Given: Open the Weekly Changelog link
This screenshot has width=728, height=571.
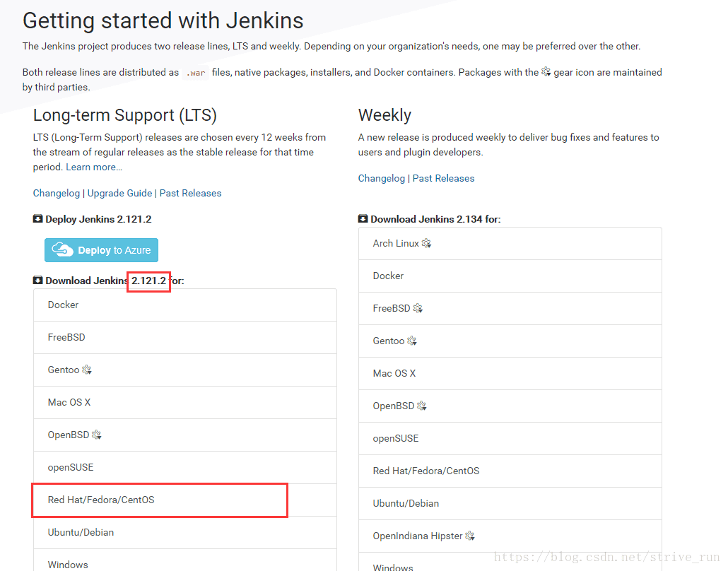Looking at the screenshot, I should pos(382,178).
